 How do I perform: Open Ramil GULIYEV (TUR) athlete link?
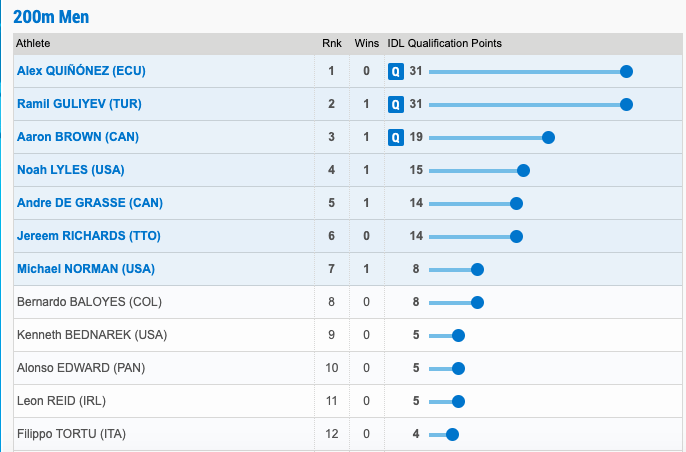79,104
